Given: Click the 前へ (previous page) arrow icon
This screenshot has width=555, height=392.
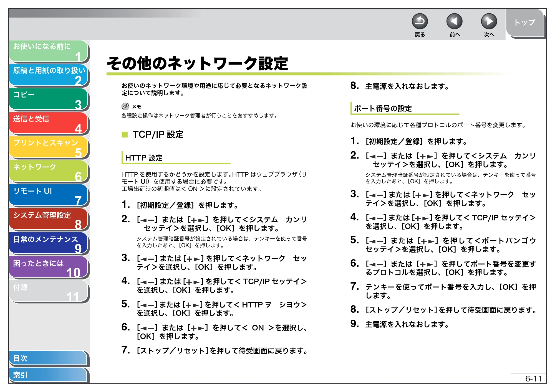Looking at the screenshot, I should (x=454, y=21).
